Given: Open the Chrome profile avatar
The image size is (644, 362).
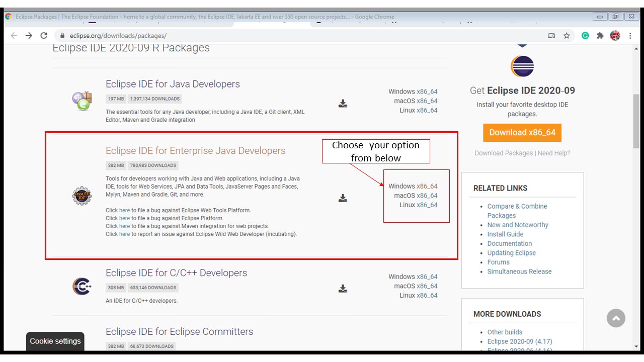Looking at the screenshot, I should coord(615,36).
